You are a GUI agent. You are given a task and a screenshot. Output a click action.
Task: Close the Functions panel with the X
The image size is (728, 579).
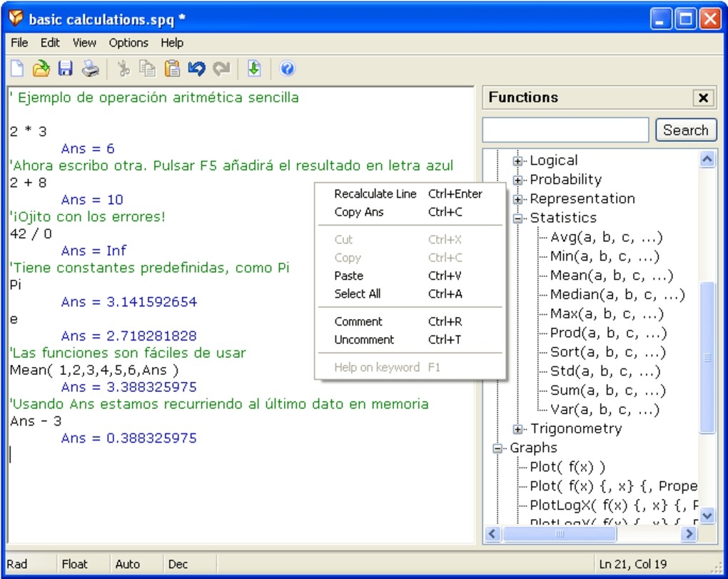pyautogui.click(x=703, y=98)
